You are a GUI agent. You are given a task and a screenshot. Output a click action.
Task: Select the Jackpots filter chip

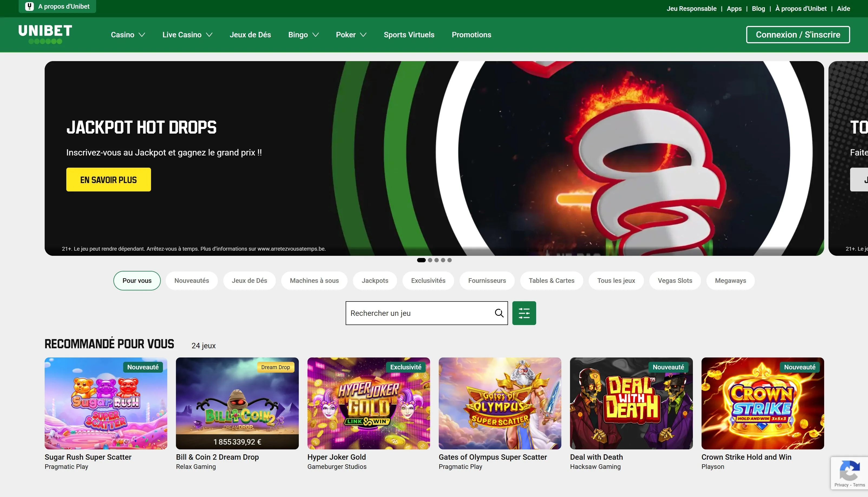[375, 281]
